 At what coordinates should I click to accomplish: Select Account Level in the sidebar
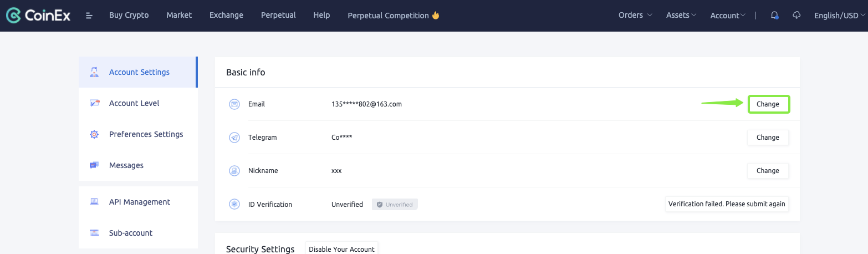[x=134, y=103]
